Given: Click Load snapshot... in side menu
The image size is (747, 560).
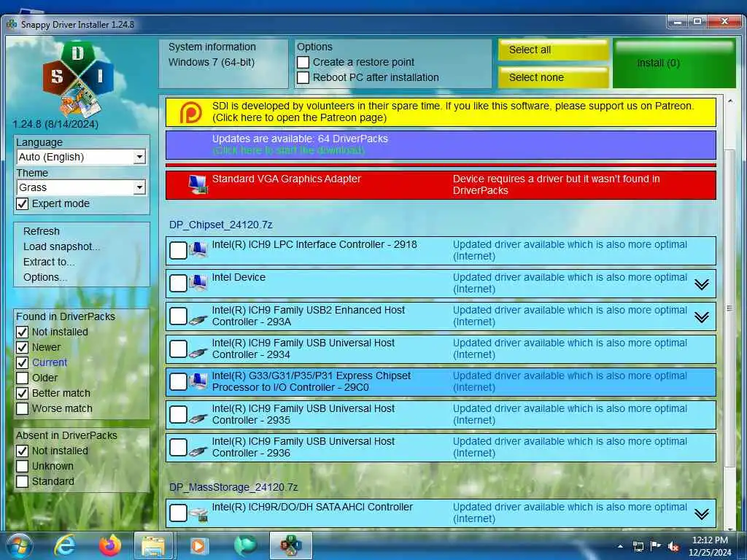Looking at the screenshot, I should coord(61,246).
